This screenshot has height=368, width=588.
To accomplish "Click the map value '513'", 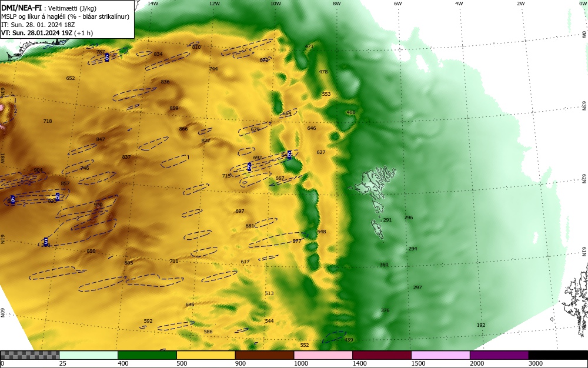I will (269, 293).
